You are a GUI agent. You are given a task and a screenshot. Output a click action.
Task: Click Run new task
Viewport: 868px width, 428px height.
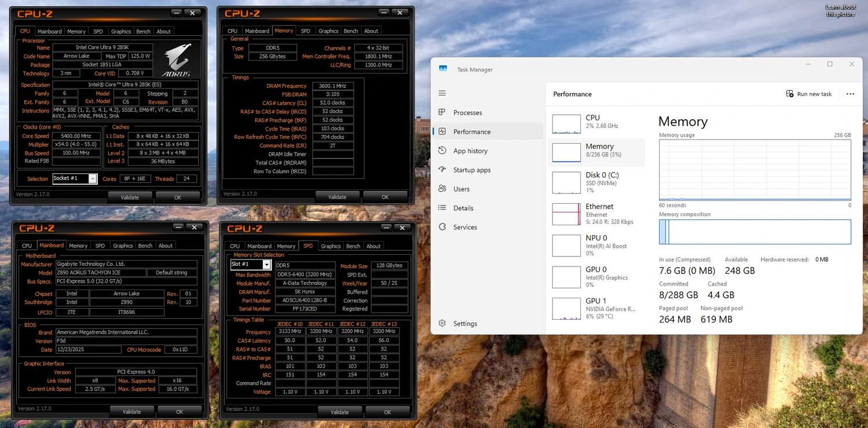pos(809,94)
